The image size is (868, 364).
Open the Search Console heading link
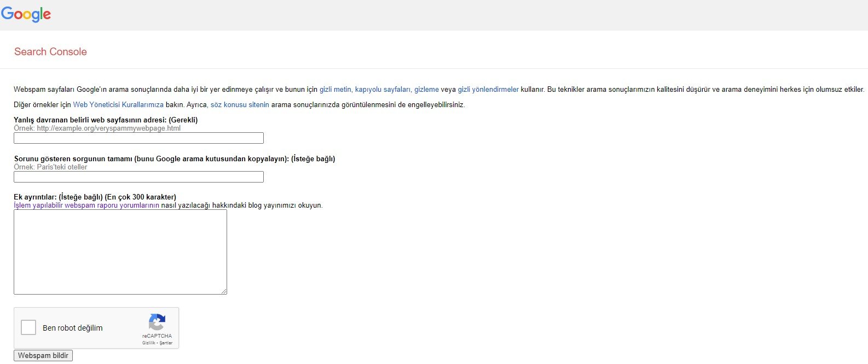(x=50, y=51)
